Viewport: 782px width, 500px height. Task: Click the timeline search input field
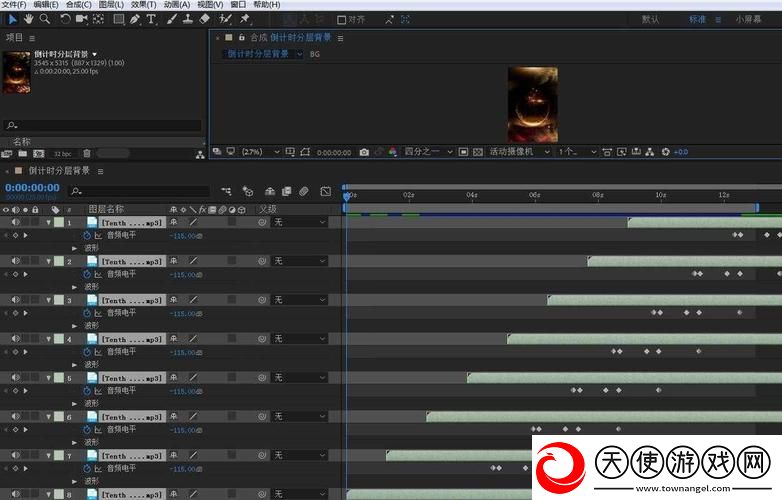point(140,191)
